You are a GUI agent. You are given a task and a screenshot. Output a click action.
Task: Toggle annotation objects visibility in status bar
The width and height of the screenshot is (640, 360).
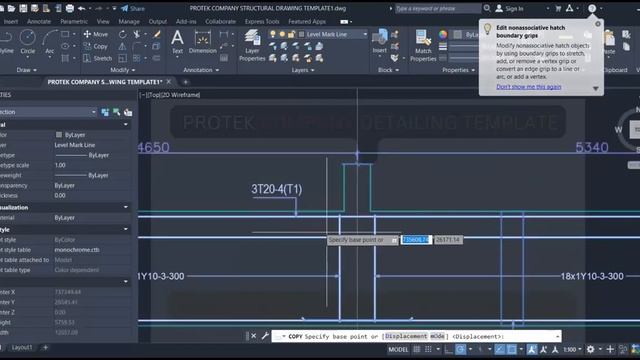pos(531,349)
